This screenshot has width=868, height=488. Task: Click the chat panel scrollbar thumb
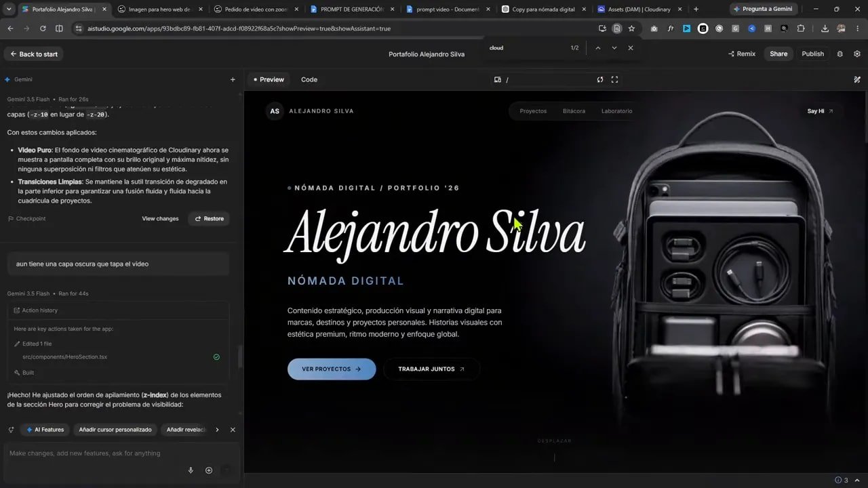tap(239, 357)
